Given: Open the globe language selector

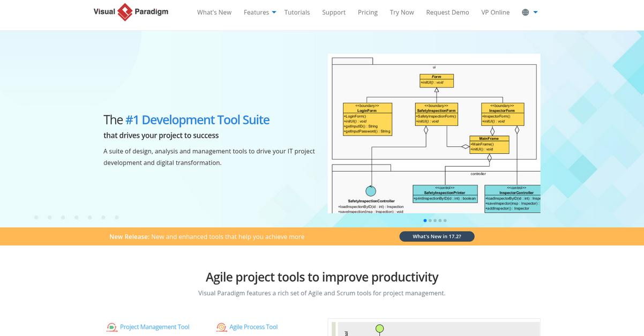Looking at the screenshot, I should pyautogui.click(x=526, y=12).
